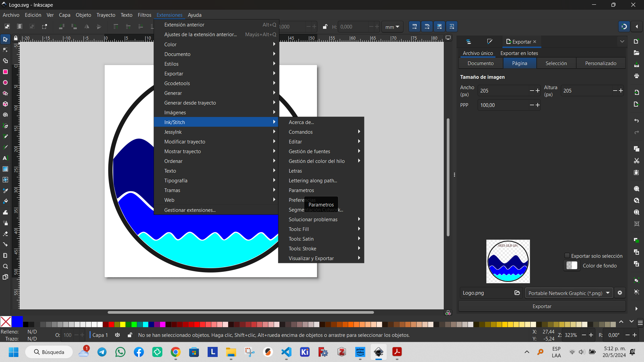Open the Trayecto menu
Screen dimensions: 644x362
point(106,15)
